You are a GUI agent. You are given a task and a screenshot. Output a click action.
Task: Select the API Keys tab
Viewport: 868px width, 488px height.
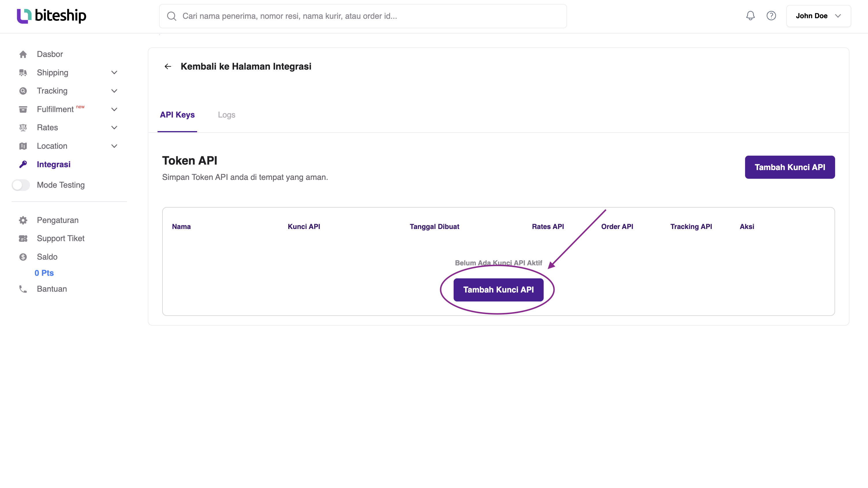tap(177, 115)
